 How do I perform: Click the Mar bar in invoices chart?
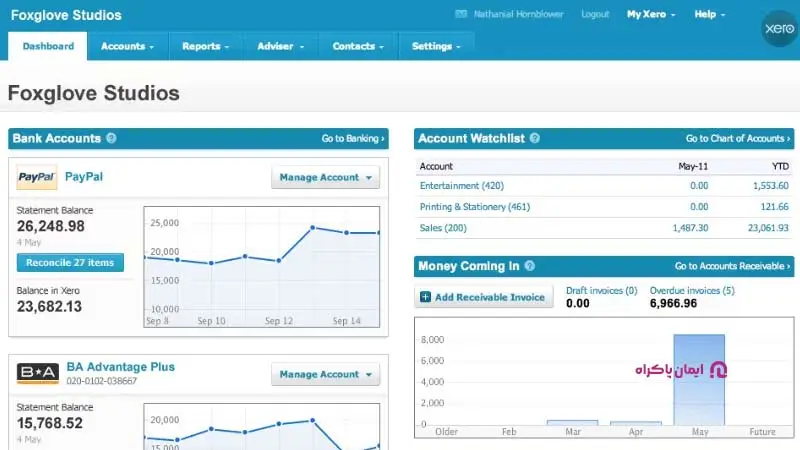point(572,422)
